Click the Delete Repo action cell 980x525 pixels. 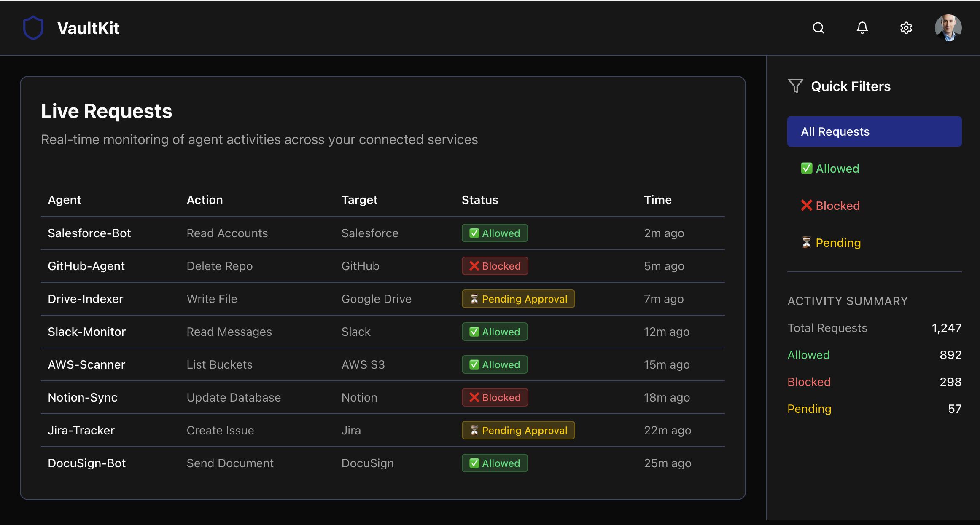220,266
